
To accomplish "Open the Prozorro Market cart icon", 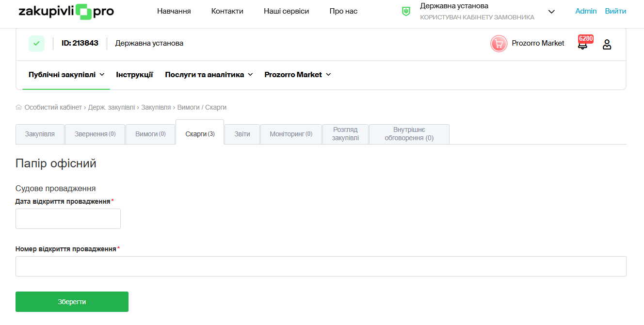I will point(499,44).
